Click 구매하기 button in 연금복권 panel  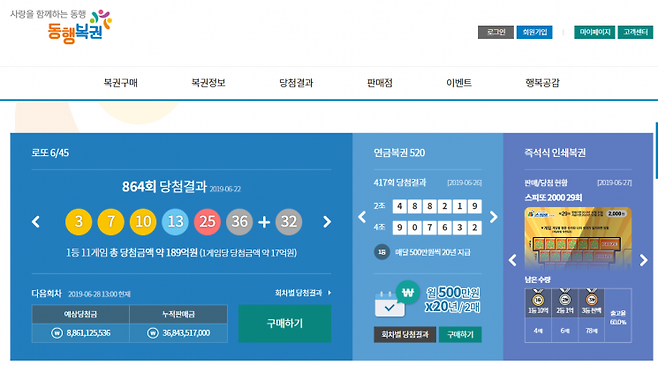460,334
